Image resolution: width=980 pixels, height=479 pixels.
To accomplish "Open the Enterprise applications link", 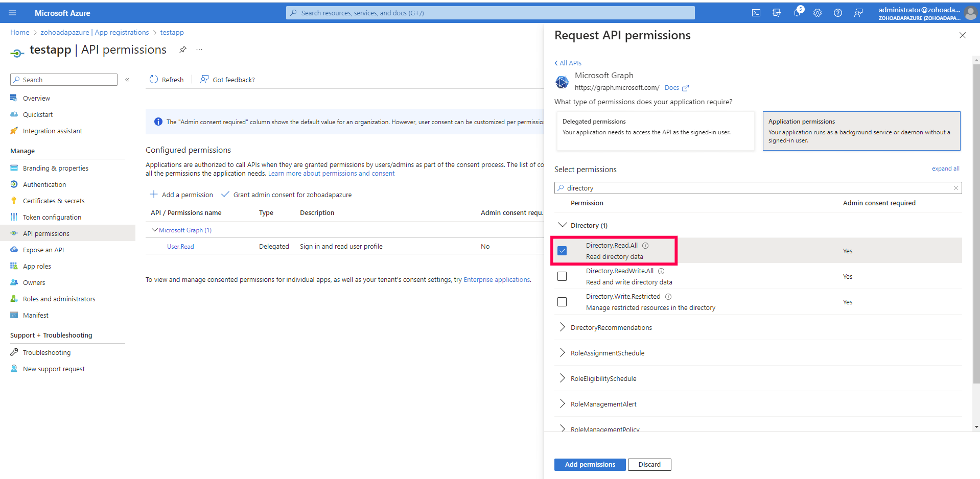I will 496,279.
